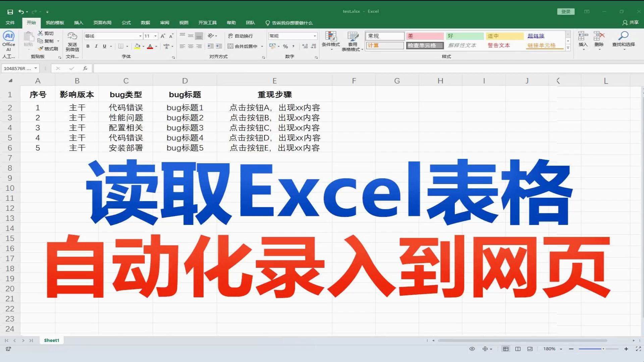Open the font name dropdown showing 等线
The image size is (644, 362).
(x=140, y=36)
